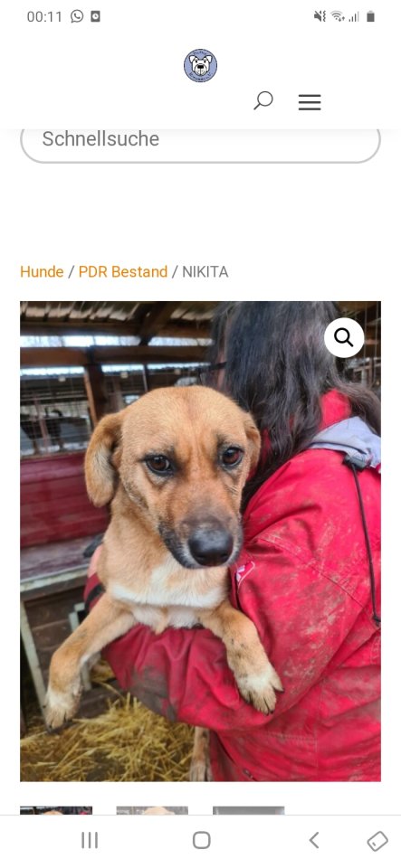Screen dimensions: 401x868
Task: Open recent apps via three-bar button
Action: [90, 840]
